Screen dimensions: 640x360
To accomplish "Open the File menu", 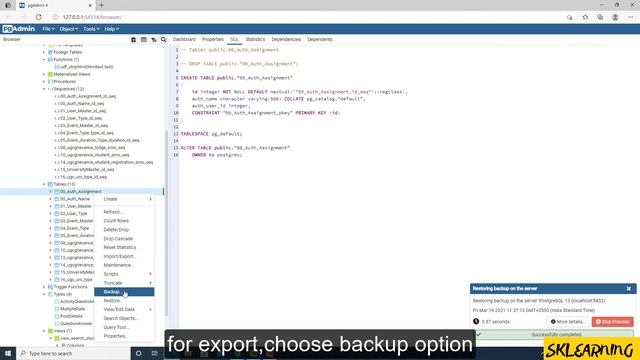I will [48, 29].
